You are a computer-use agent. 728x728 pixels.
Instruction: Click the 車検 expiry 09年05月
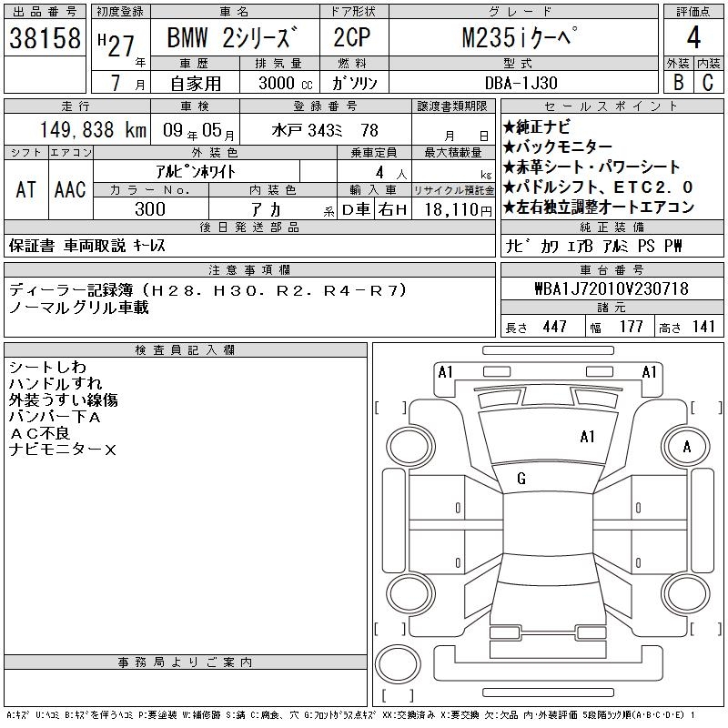pos(199,130)
